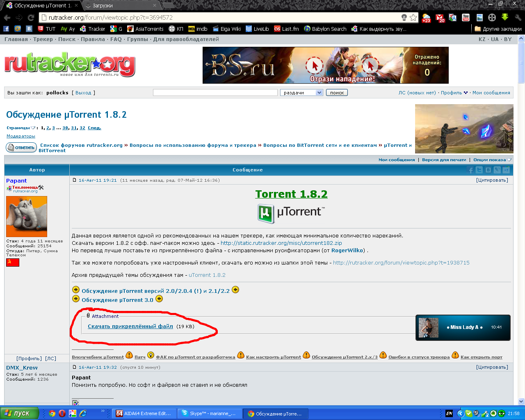Open the translate extension icon
Viewport: 525px width, 420px height.
click(x=452, y=18)
